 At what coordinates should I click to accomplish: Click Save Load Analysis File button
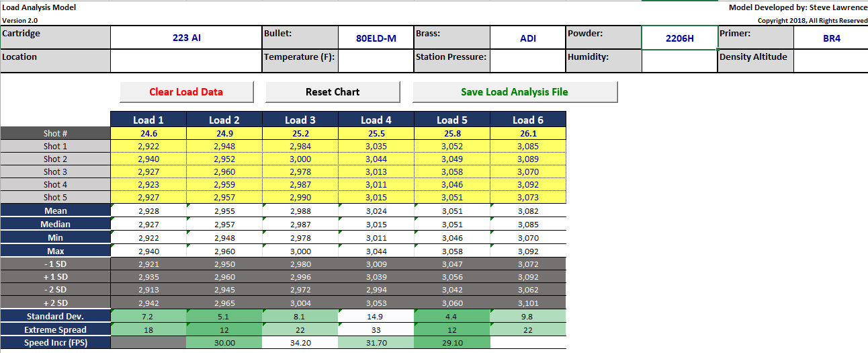[515, 92]
